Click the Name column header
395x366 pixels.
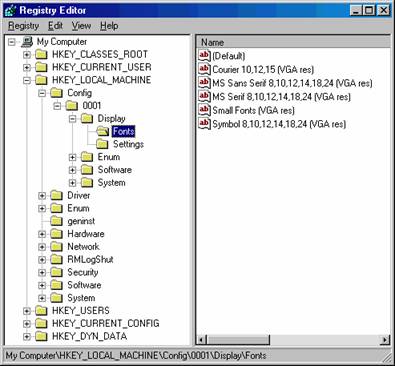(293, 42)
